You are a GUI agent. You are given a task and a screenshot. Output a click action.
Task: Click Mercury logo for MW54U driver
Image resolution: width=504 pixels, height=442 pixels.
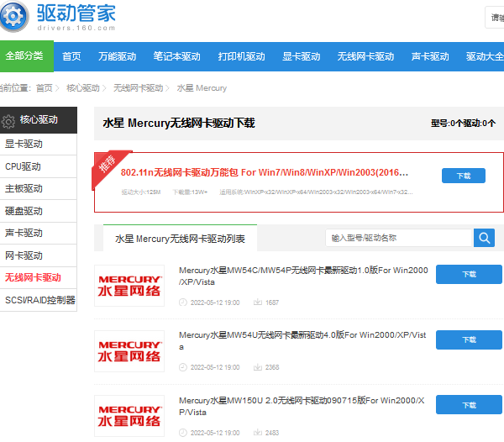pos(129,350)
